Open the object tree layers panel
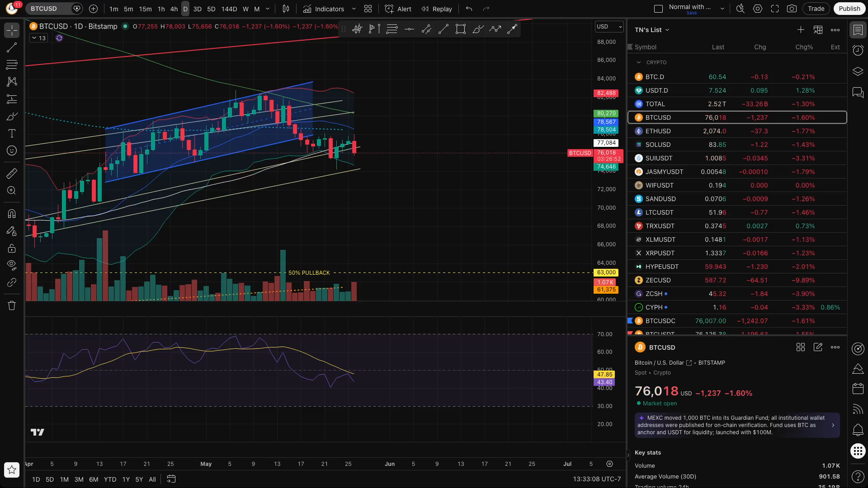Image resolution: width=868 pixels, height=488 pixels. 858,71
